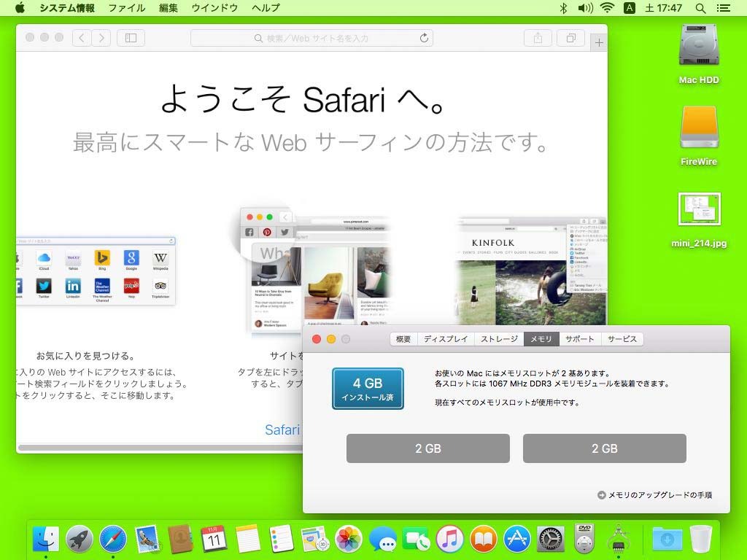Toggle Safari sidebar button
The width and height of the screenshot is (747, 560).
coord(131,38)
